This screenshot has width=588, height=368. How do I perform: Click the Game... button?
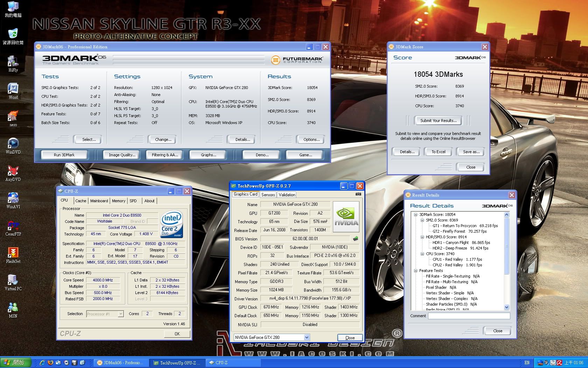306,155
